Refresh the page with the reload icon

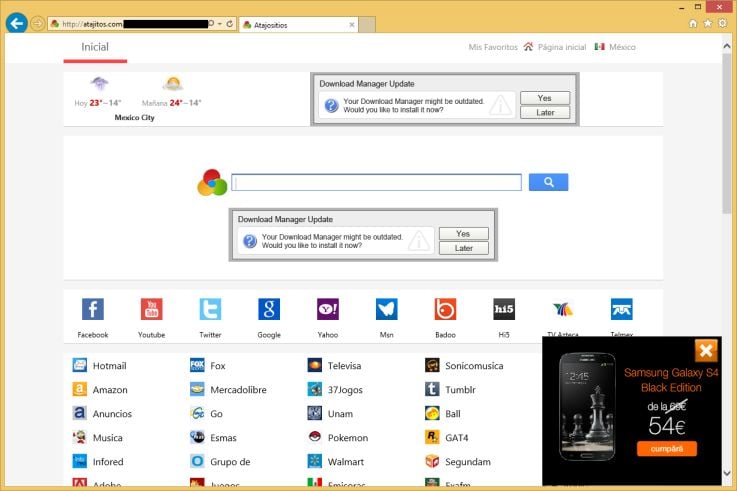[229, 23]
